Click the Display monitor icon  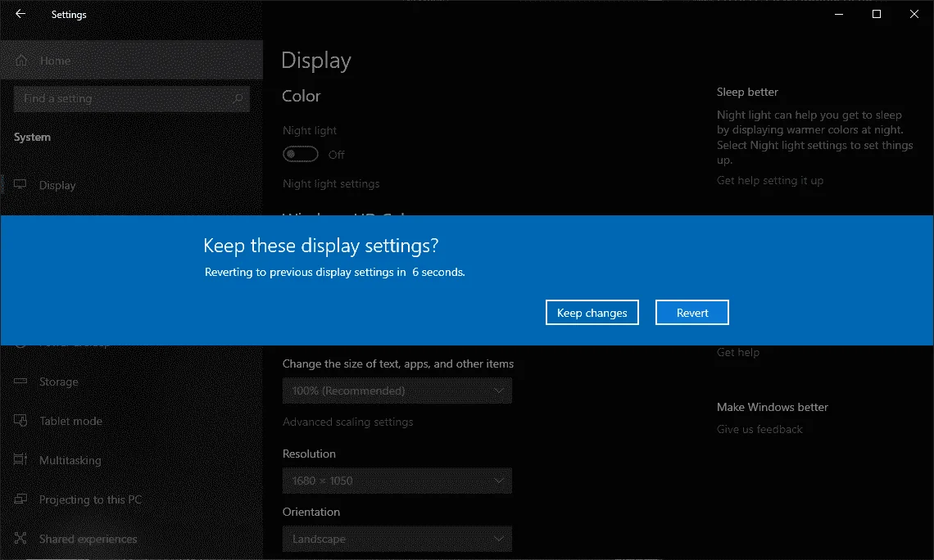click(20, 184)
